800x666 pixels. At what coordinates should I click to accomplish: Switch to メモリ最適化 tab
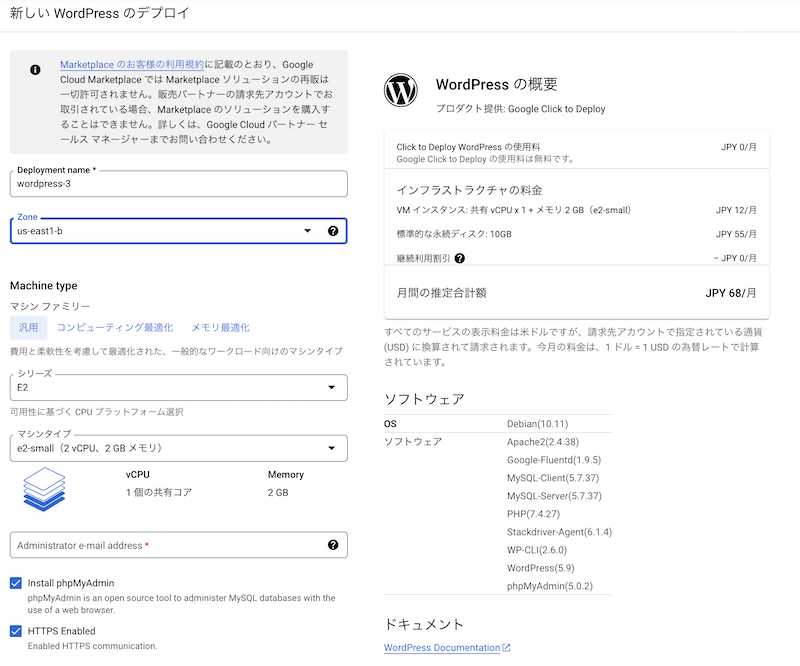(220, 328)
